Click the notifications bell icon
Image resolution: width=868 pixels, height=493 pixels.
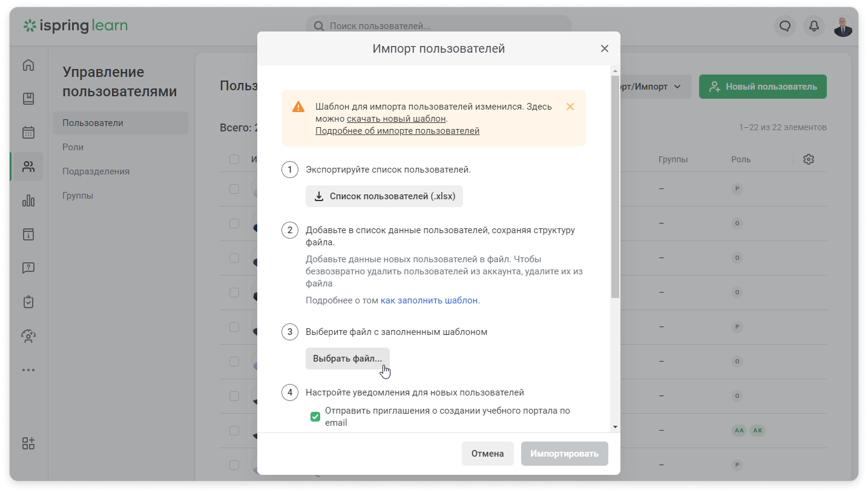pos(814,26)
